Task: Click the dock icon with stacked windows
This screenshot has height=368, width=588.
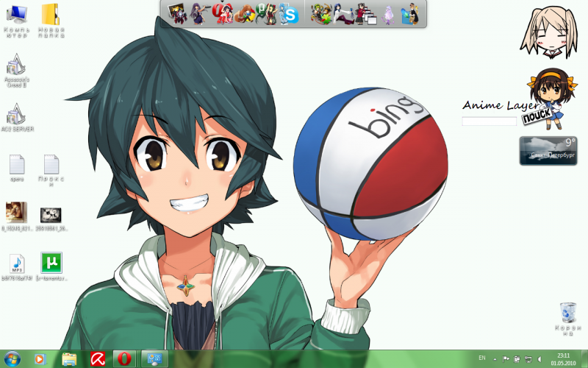Action: point(366,14)
